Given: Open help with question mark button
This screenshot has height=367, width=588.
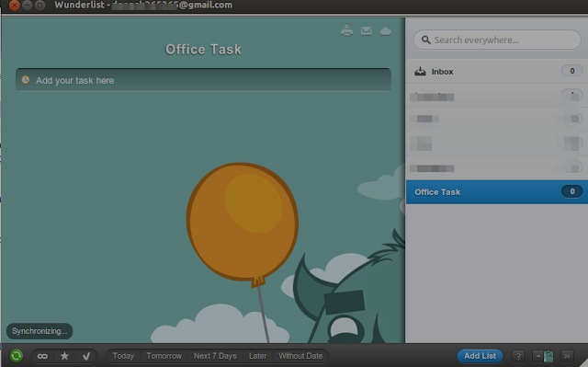Looking at the screenshot, I should coord(518,356).
